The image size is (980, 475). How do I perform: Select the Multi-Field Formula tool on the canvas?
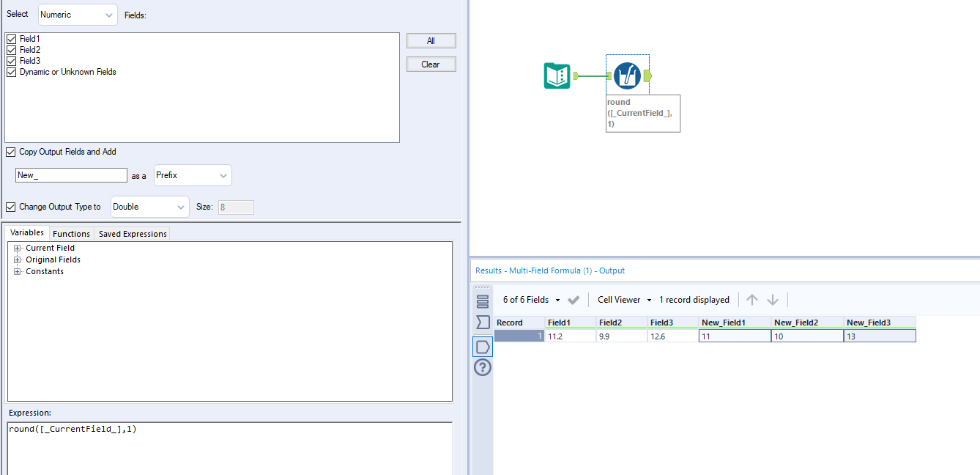coord(627,76)
